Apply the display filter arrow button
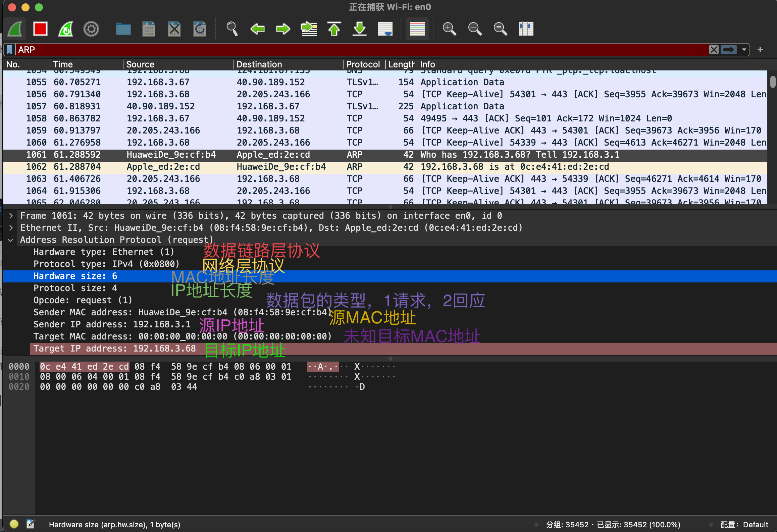The width and height of the screenshot is (777, 532). 729,50
